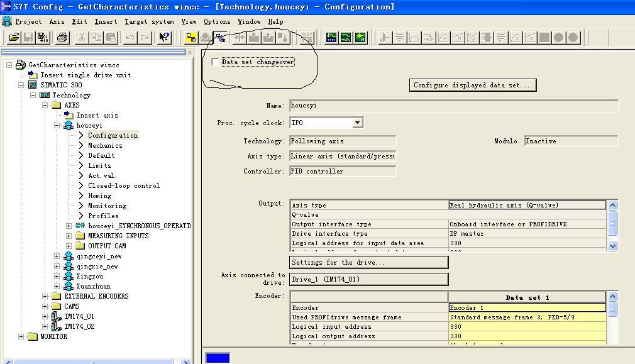This screenshot has width=635, height=364.
Task: Click the houceyi axis icon in tree
Action: tap(69, 125)
